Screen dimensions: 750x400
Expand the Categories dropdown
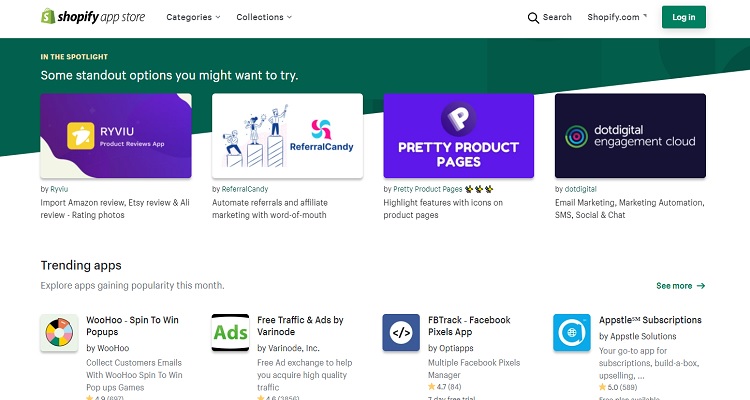(193, 17)
